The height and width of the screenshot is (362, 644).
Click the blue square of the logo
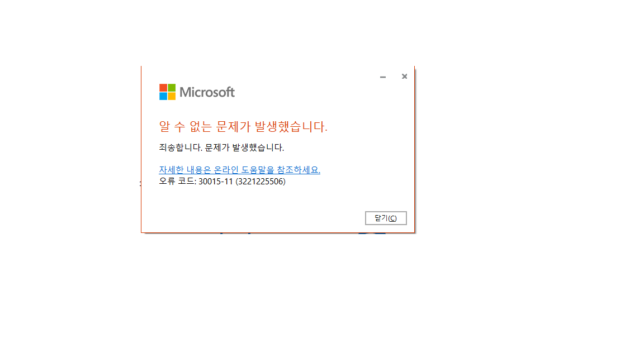163,97
